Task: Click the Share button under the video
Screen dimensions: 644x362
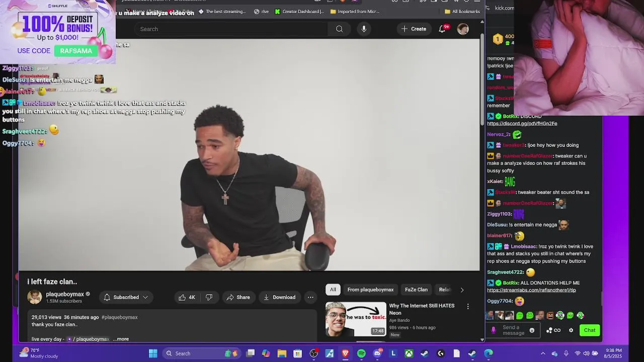Action: [x=238, y=297]
